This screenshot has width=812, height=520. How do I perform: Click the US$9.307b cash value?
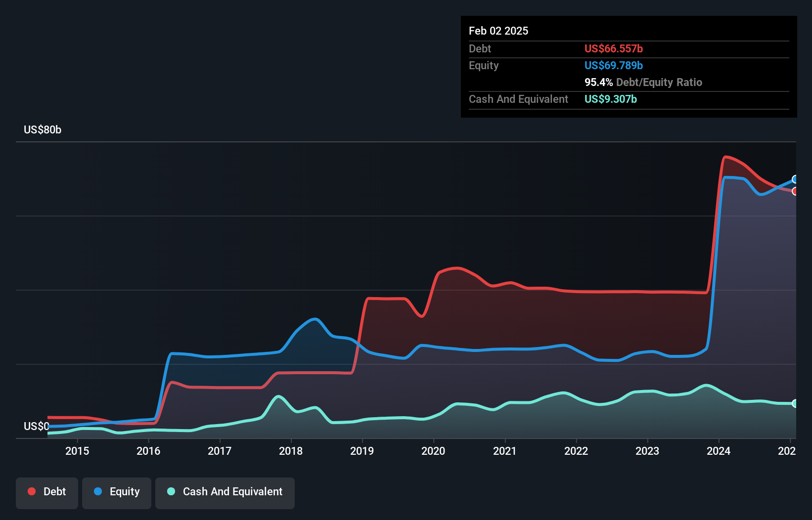click(611, 99)
